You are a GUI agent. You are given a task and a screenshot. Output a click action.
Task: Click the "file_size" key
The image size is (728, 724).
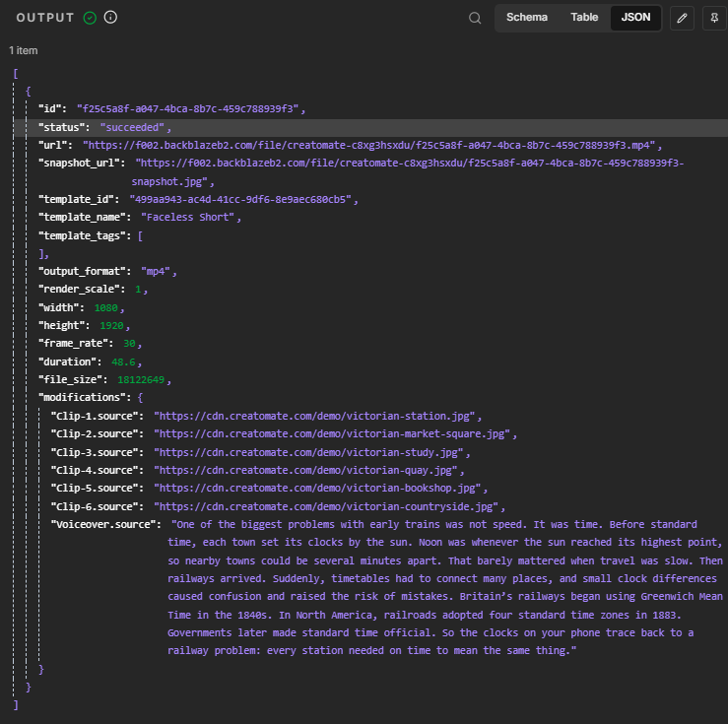(x=71, y=379)
